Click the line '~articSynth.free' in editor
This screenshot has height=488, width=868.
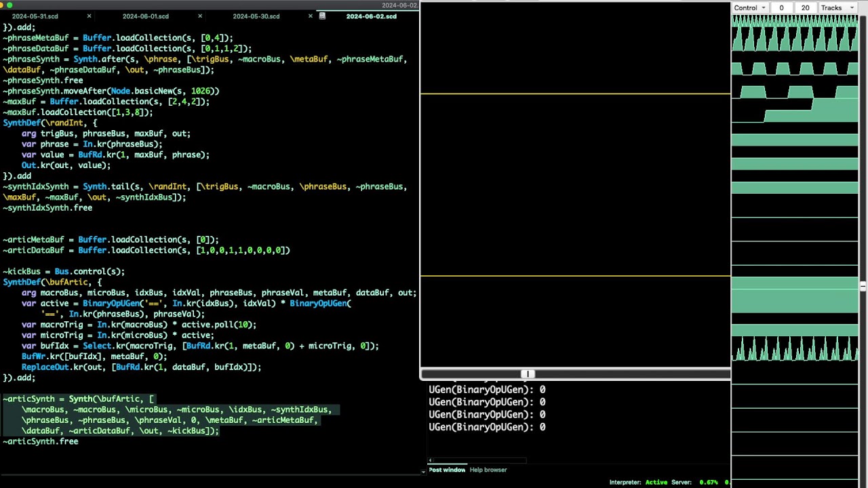click(41, 441)
